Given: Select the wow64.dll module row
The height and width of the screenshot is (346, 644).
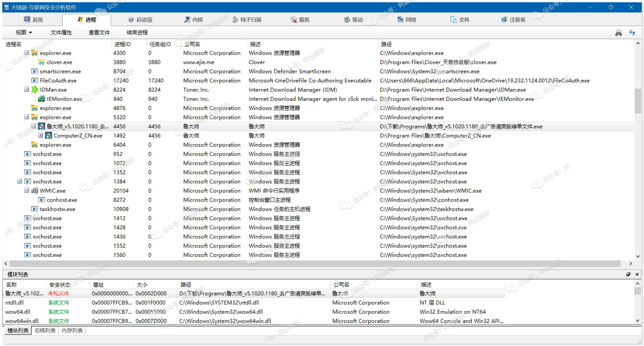Looking at the screenshot, I should pyautogui.click(x=254, y=312).
